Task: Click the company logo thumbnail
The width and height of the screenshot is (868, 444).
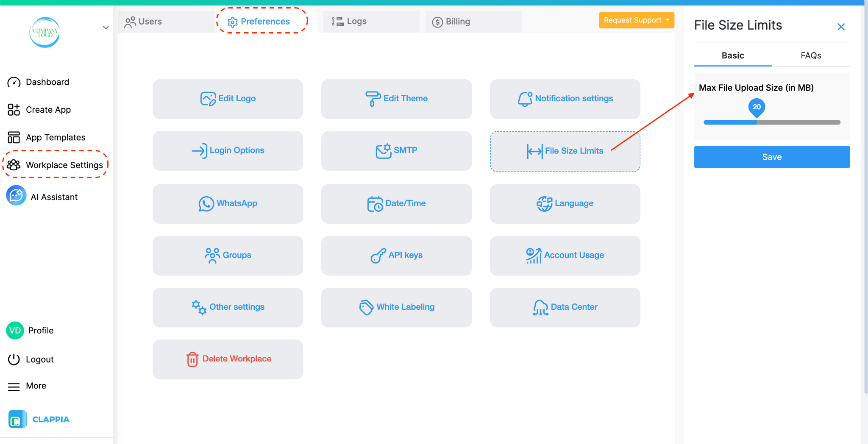Action: point(45,32)
